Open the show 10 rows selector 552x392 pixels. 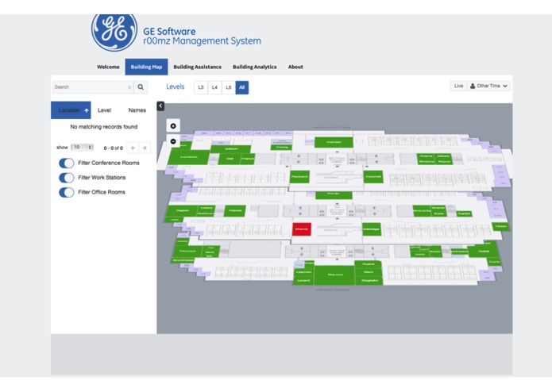coord(82,148)
